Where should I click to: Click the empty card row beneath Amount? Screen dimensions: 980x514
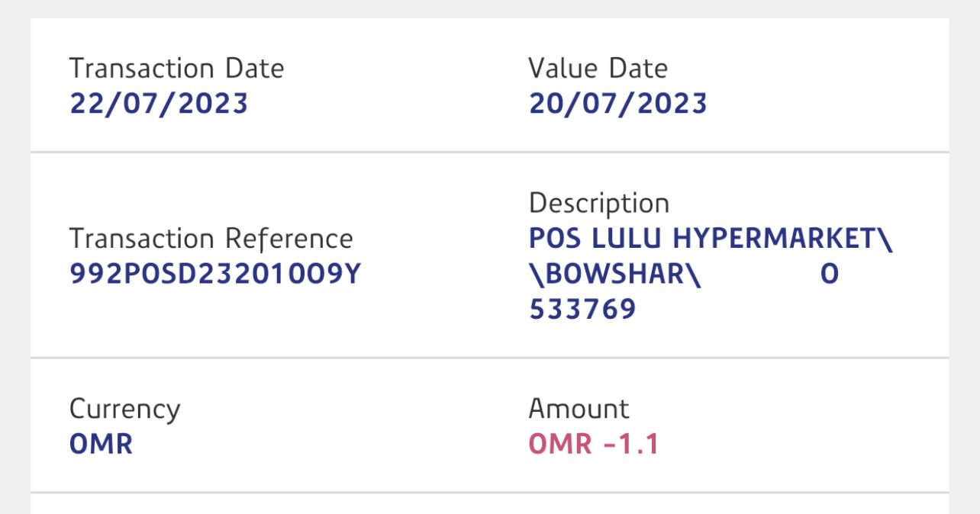coord(489,505)
